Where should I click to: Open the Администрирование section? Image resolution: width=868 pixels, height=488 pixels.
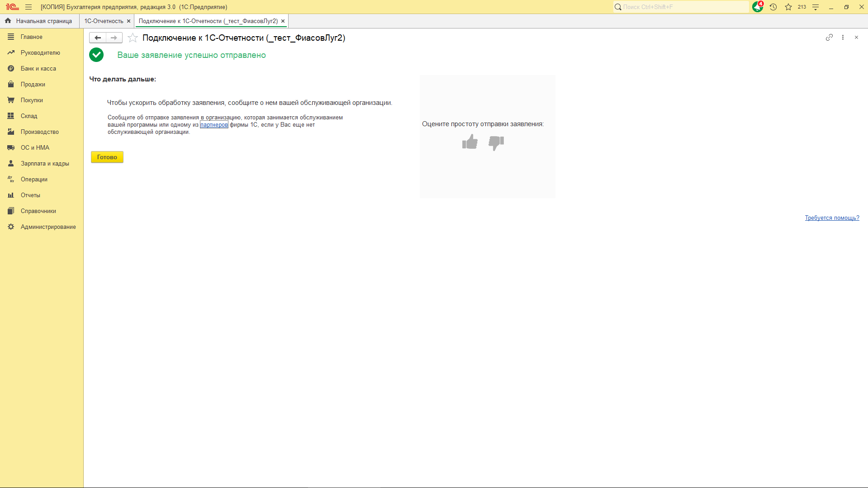pyautogui.click(x=42, y=227)
